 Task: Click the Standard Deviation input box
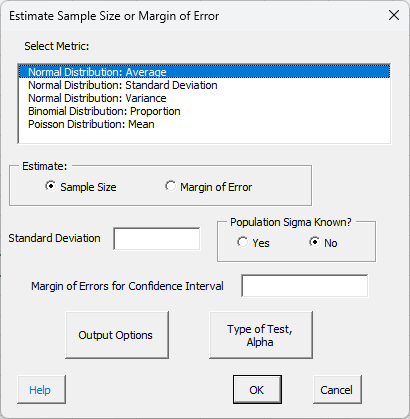click(x=157, y=238)
